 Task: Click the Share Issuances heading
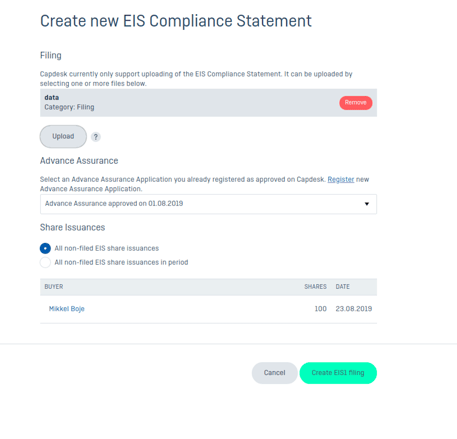[x=72, y=227]
